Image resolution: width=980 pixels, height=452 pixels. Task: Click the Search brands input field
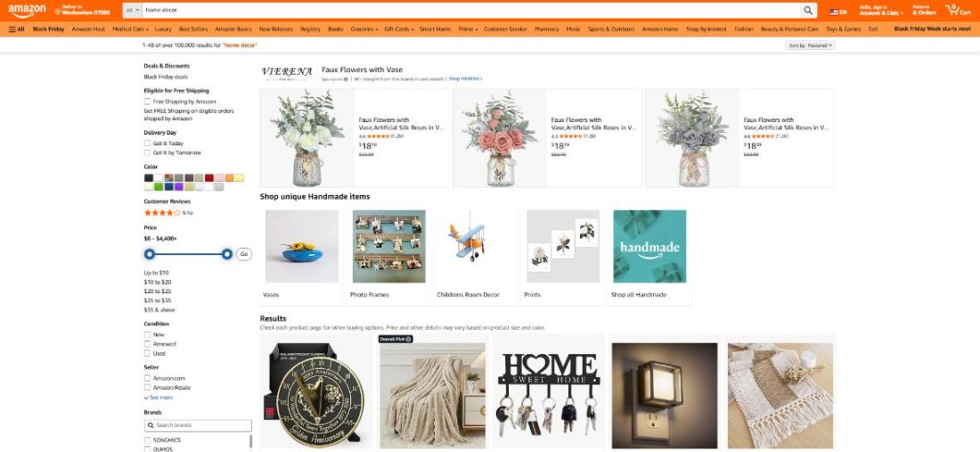[x=198, y=425]
